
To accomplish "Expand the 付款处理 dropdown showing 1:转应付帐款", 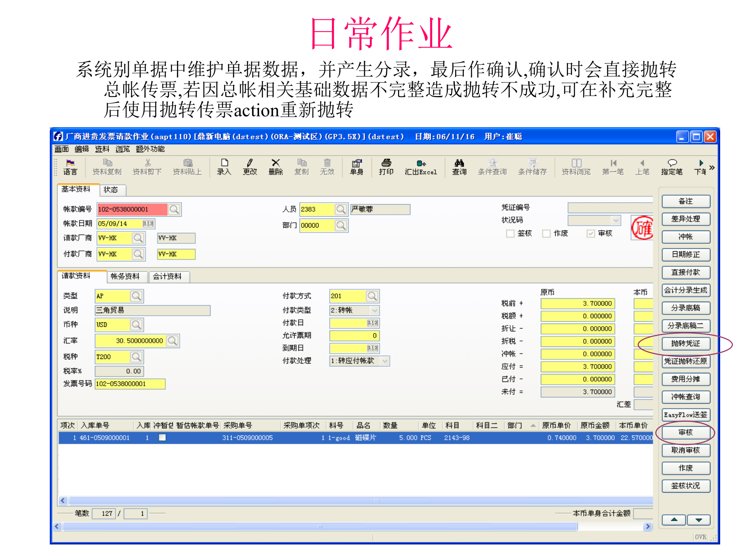I will click(x=384, y=361).
